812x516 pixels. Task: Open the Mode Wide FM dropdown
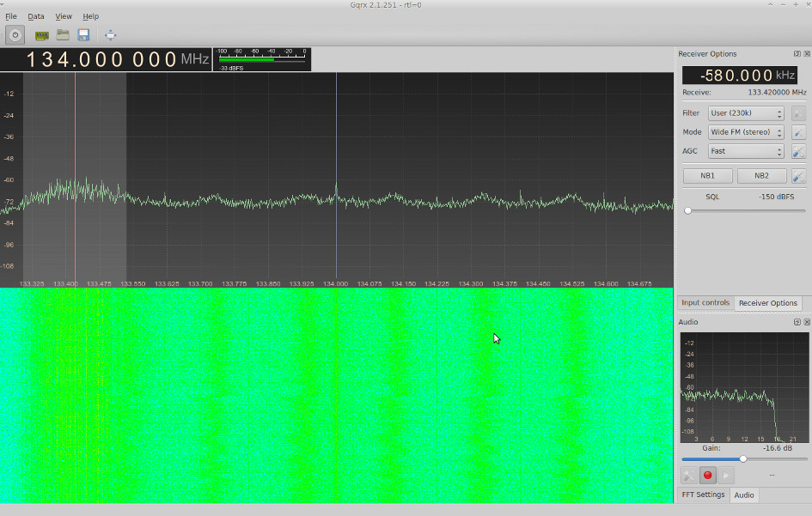coord(745,132)
